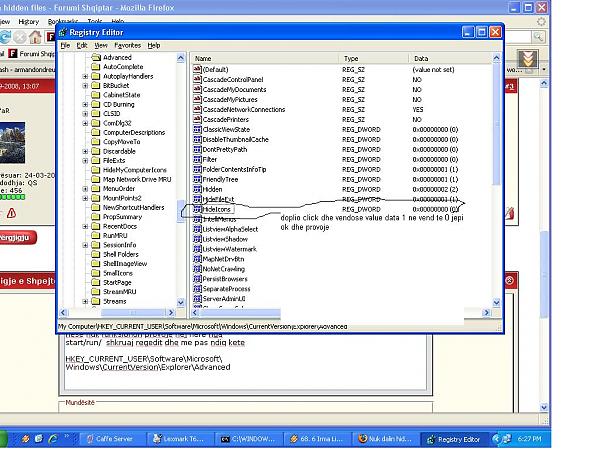The image size is (600, 450).
Task: Open the Registry Editor Help menu
Action: click(x=154, y=45)
